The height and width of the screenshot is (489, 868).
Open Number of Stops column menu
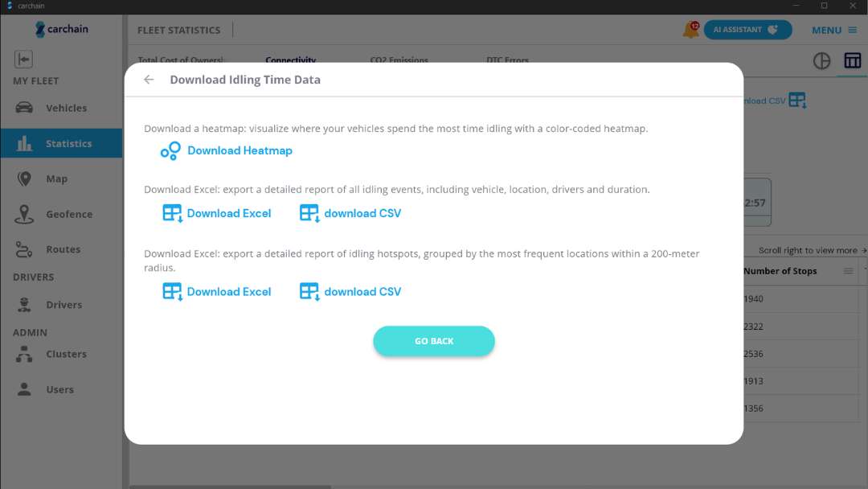coord(848,272)
